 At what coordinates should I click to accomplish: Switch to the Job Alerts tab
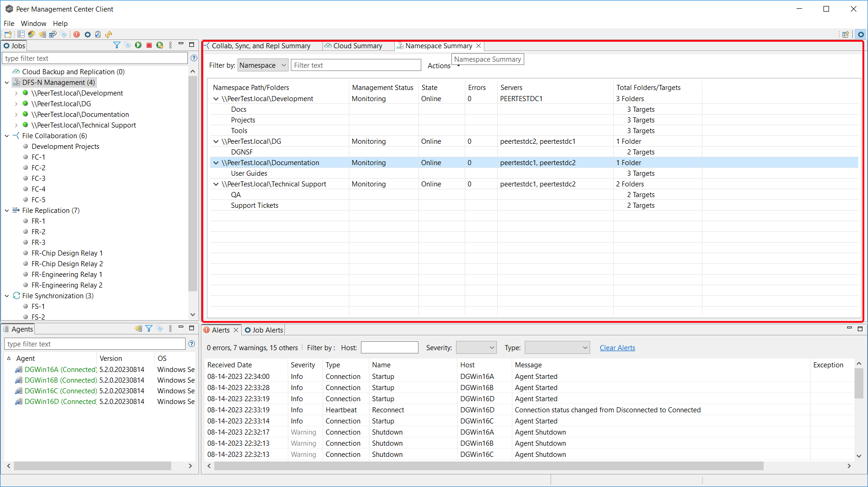click(264, 330)
